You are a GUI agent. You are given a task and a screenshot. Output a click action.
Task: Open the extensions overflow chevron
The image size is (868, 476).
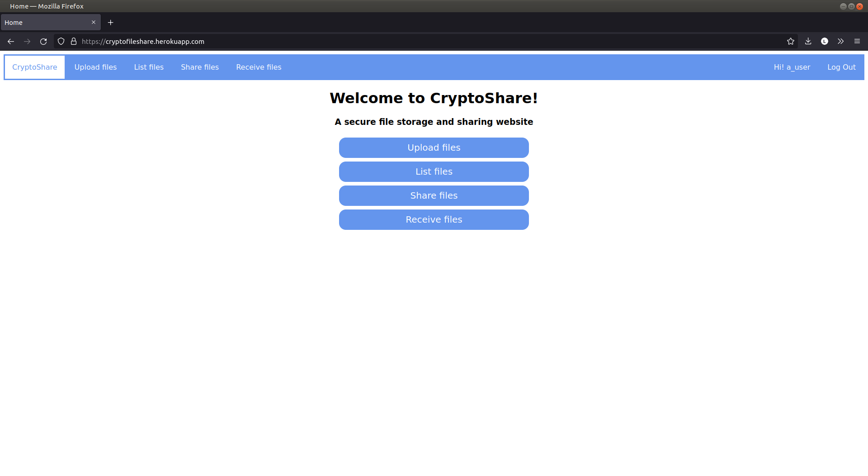(x=840, y=41)
